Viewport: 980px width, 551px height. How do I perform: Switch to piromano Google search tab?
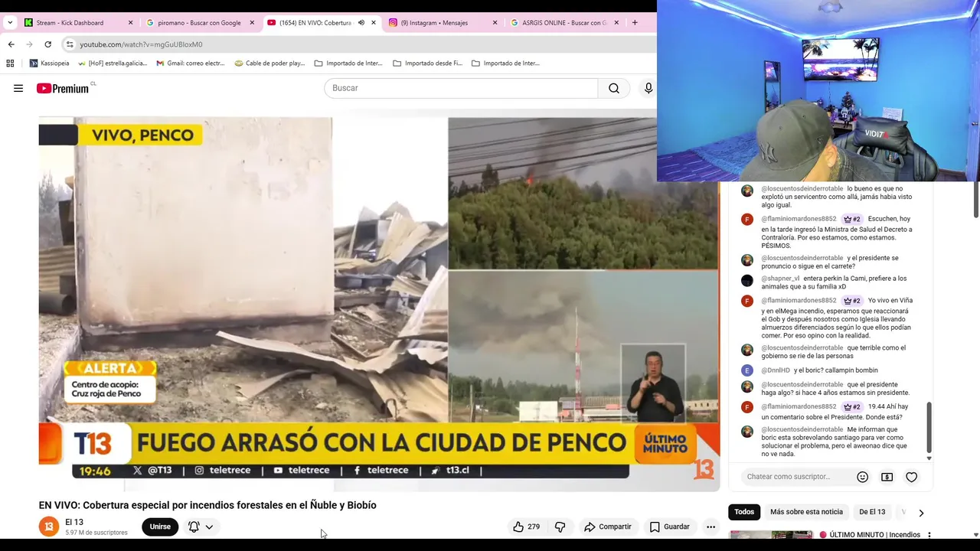pyautogui.click(x=199, y=23)
